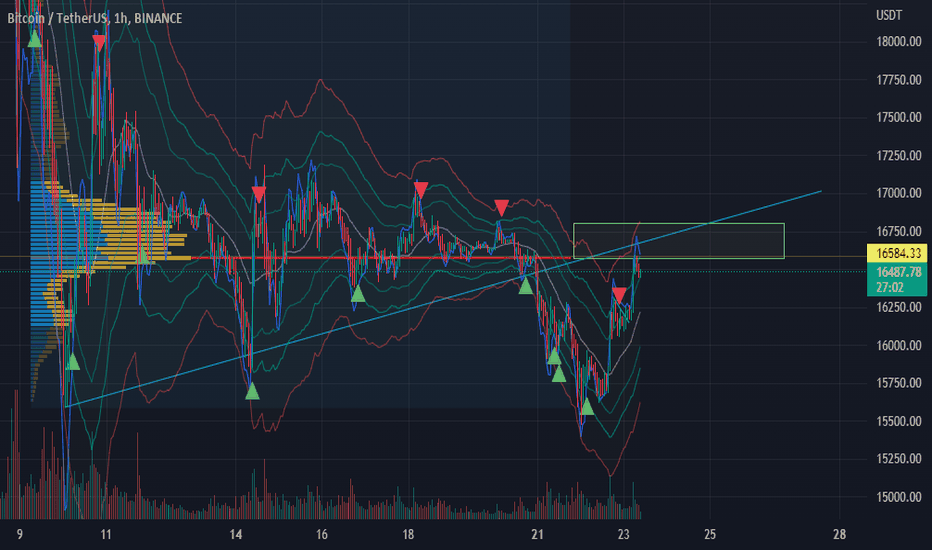Select the blue ascending trendline

point(443,298)
